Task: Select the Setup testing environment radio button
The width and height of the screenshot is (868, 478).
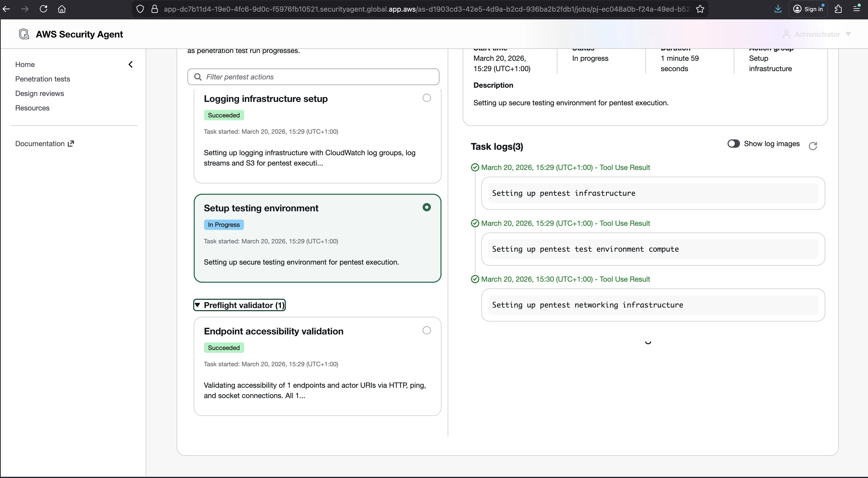Action: 426,207
